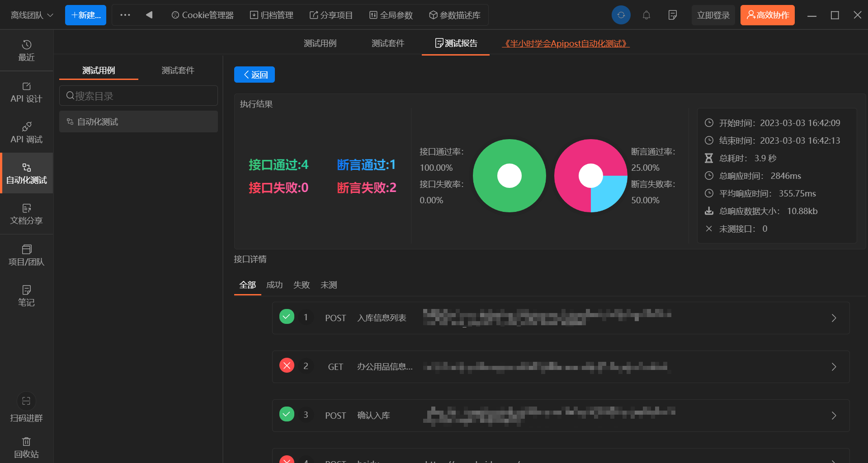Open the notification bell
This screenshot has height=463, width=868.
click(646, 15)
